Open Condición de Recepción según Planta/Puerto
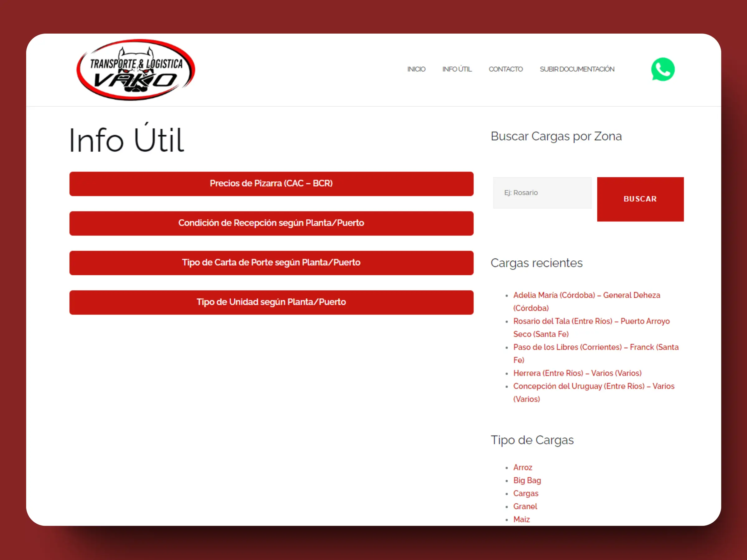Viewport: 747px width, 560px height. click(271, 223)
